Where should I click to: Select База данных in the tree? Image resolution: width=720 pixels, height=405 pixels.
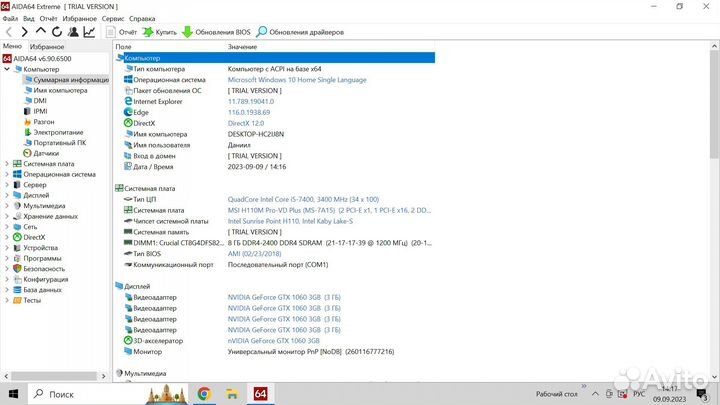[x=42, y=290]
